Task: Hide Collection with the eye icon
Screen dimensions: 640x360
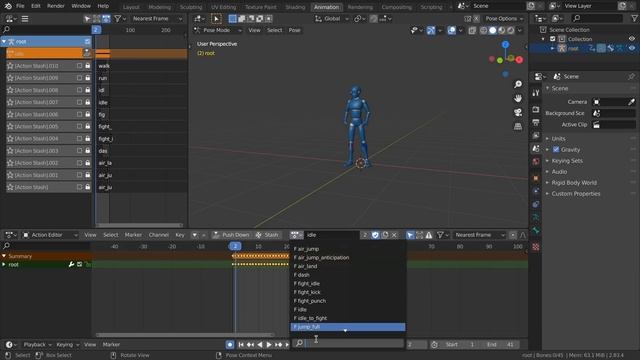Action: [x=631, y=39]
